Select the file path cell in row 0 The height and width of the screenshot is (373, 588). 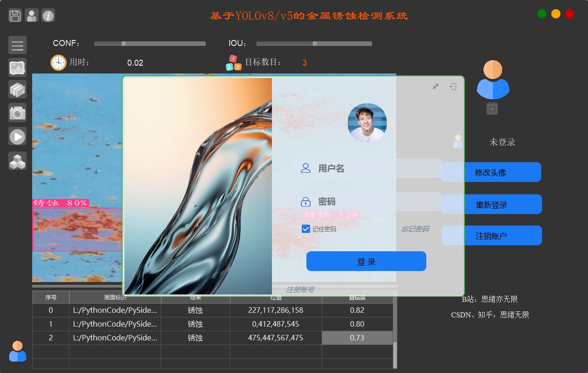(x=115, y=310)
